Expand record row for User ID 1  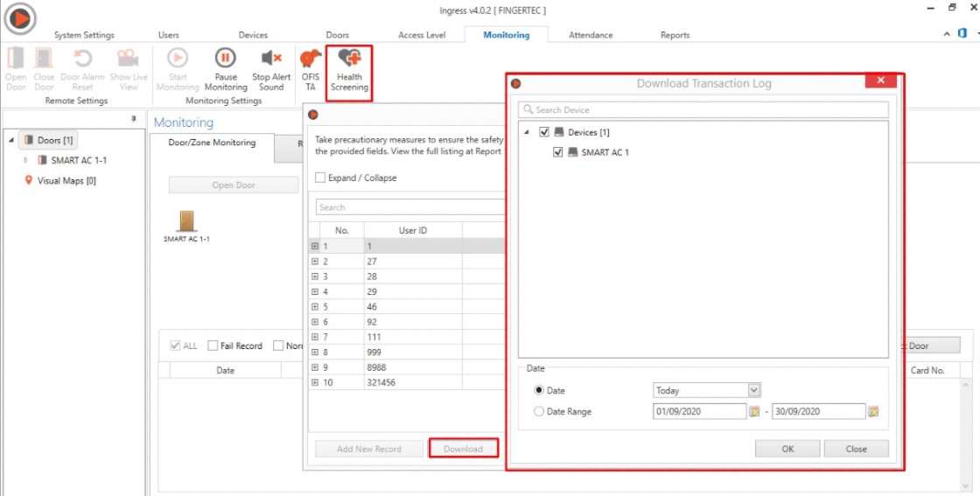[x=315, y=246]
